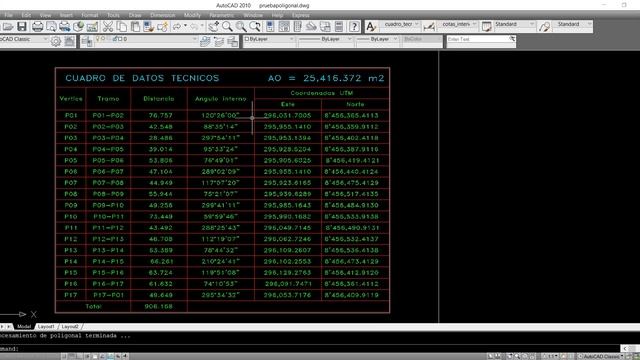Expand the cuadro_tecr text style dropdown

(416, 24)
